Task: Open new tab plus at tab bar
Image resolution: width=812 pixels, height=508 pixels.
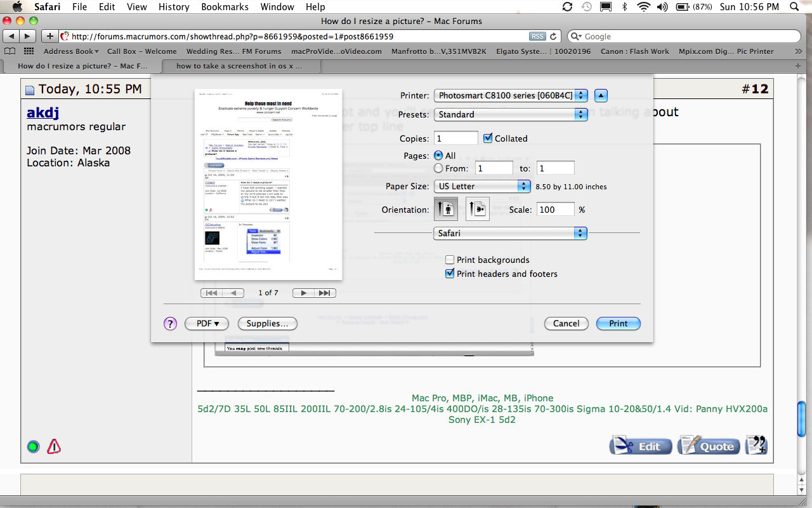Action: coord(797,65)
